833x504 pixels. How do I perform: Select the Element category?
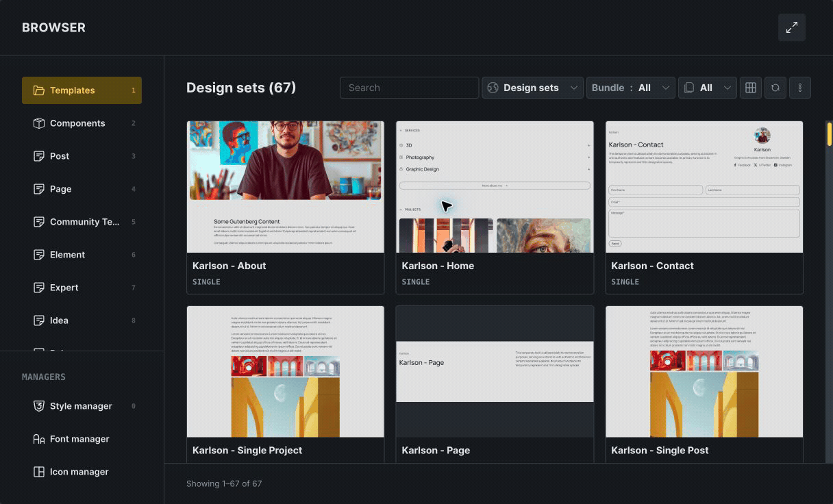82,255
